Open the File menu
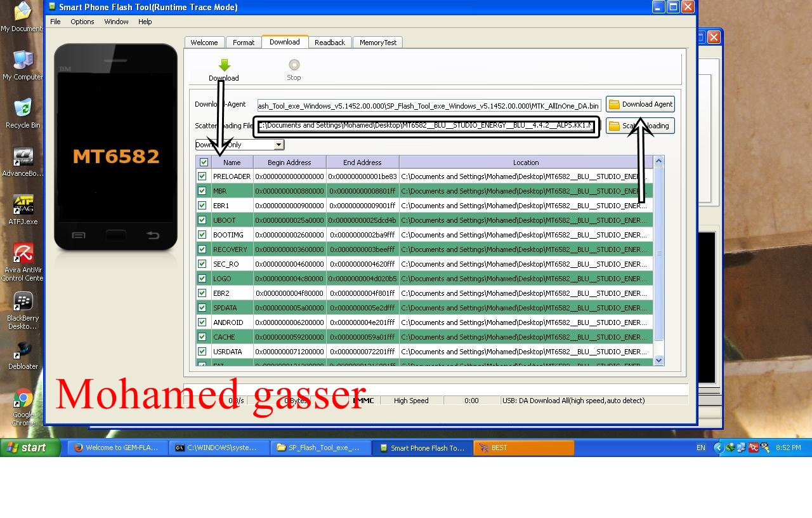 pos(55,22)
